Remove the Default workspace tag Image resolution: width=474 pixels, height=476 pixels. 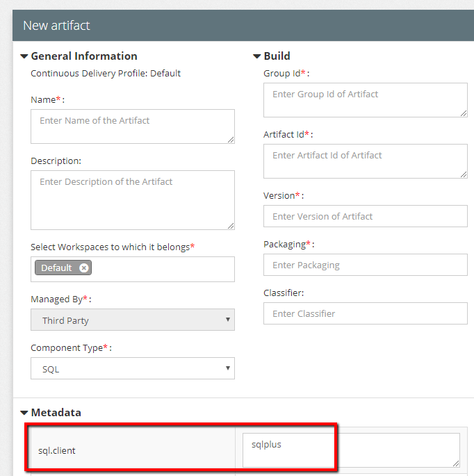click(x=83, y=268)
